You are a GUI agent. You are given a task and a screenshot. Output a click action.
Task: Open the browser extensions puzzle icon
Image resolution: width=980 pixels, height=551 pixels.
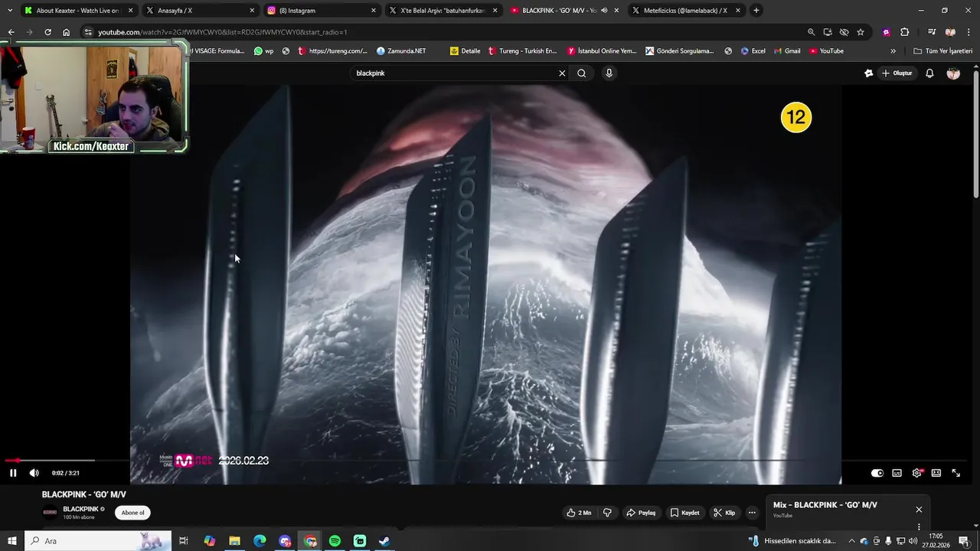tap(904, 32)
